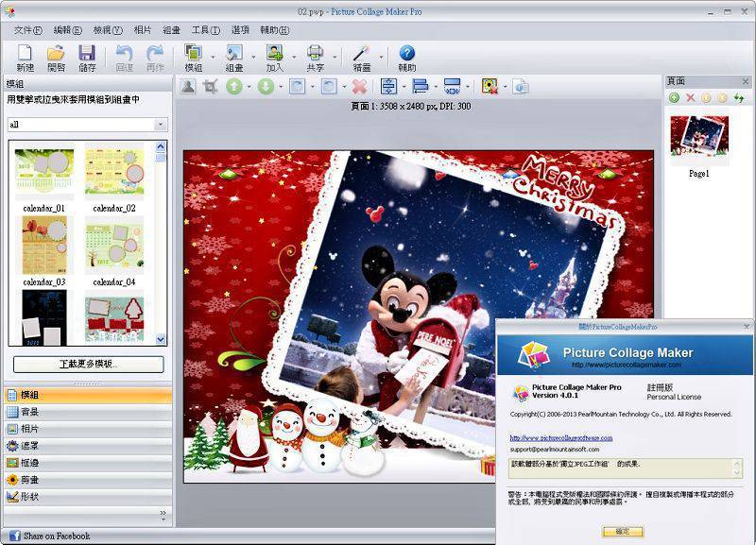The width and height of the screenshot is (756, 545).
Task: Click the properties info page icon
Action: [x=521, y=87]
